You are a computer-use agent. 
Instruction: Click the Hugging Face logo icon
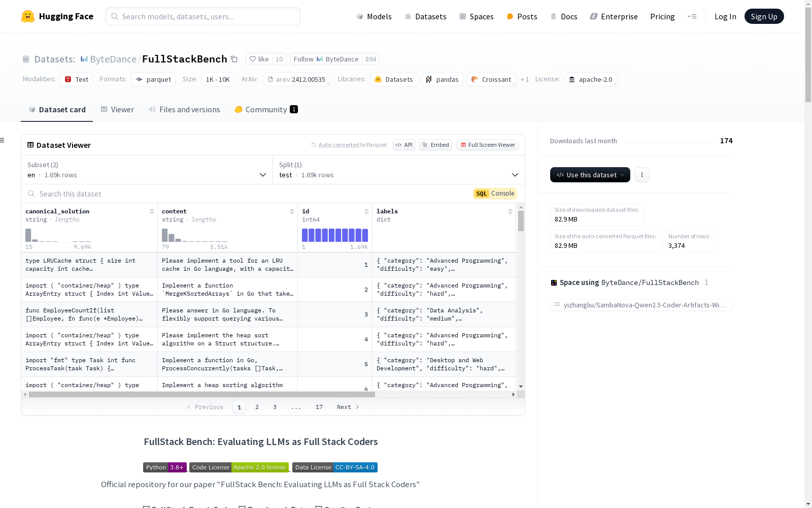pyautogui.click(x=28, y=16)
